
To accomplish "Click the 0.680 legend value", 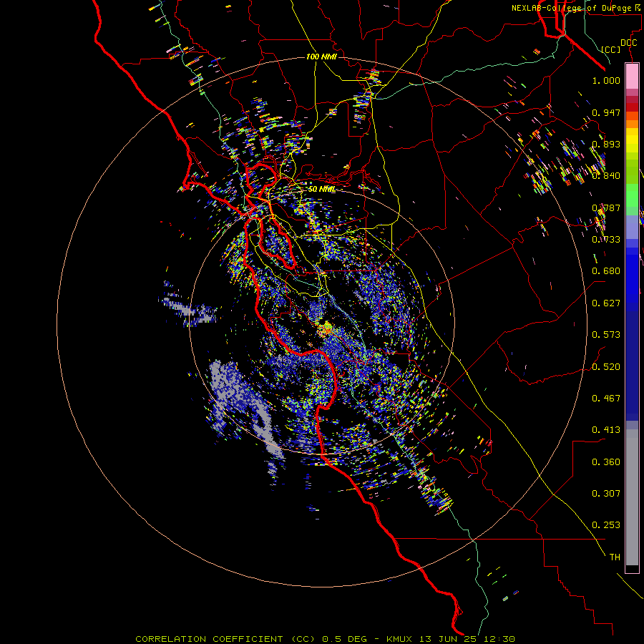I will coord(606,271).
